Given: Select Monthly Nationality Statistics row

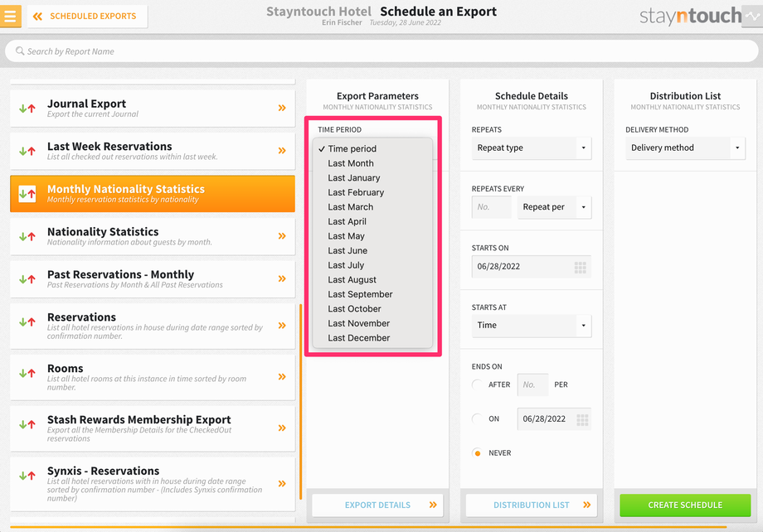Looking at the screenshot, I should [153, 194].
